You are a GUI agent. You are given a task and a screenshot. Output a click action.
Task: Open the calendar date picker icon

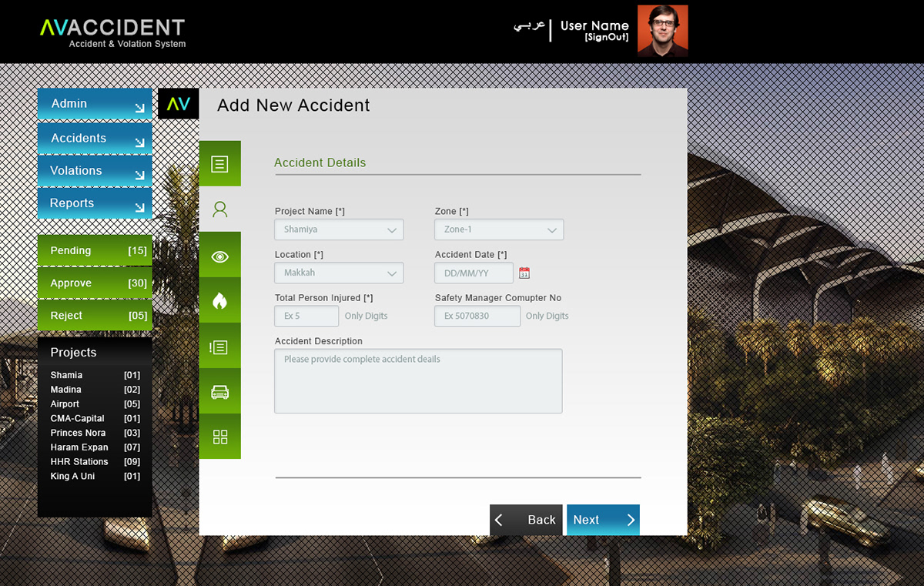pyautogui.click(x=524, y=273)
